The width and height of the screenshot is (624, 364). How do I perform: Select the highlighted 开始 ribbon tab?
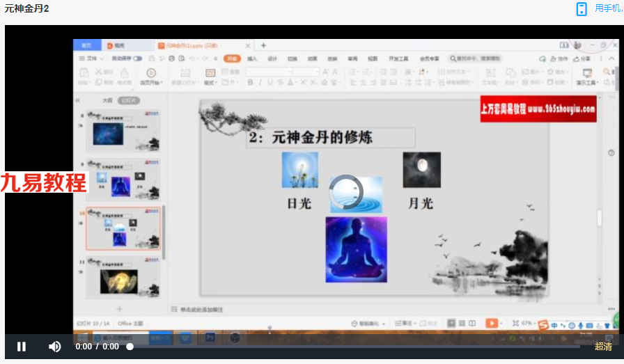click(232, 58)
